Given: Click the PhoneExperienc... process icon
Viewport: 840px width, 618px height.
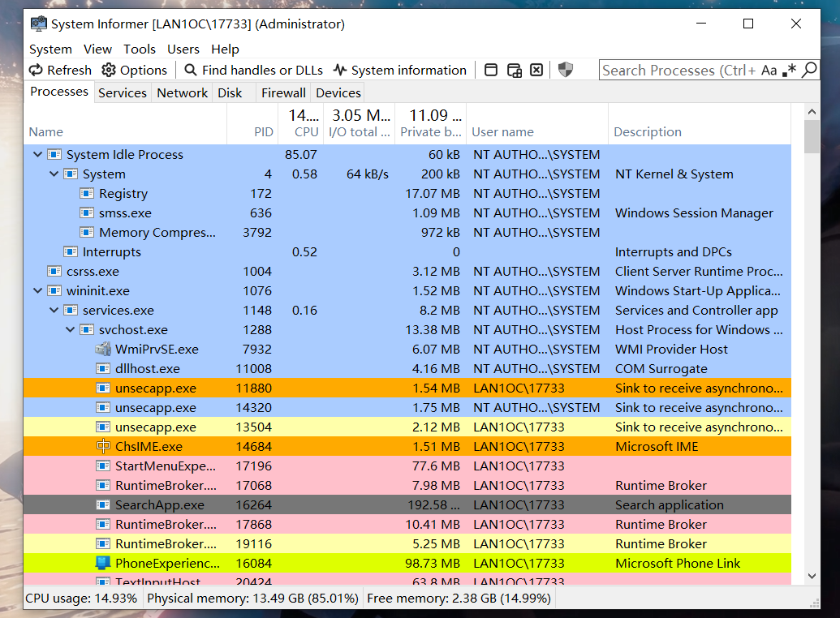Looking at the screenshot, I should [x=103, y=564].
